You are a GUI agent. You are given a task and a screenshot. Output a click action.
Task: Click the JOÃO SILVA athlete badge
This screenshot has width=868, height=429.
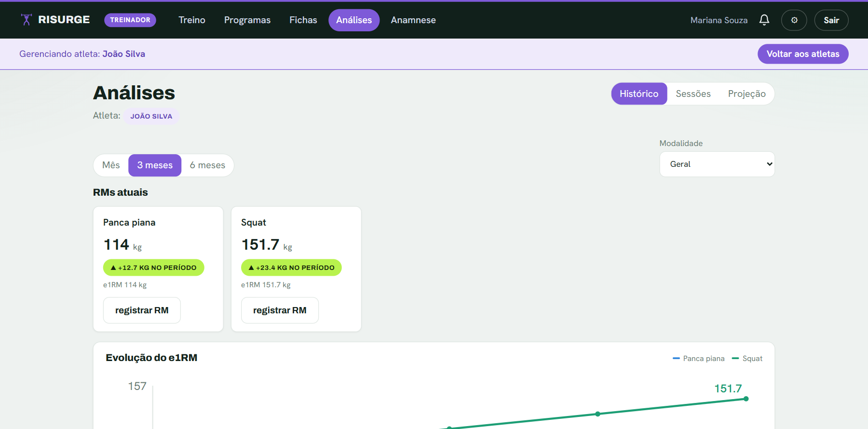pos(151,116)
